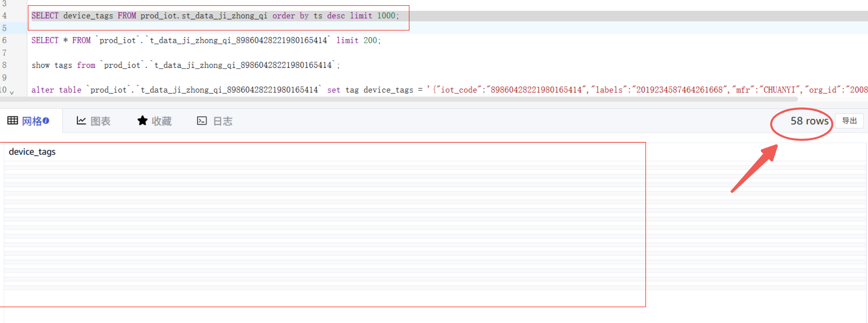Click the 58 rows count label
This screenshot has width=868, height=323.
tap(809, 121)
